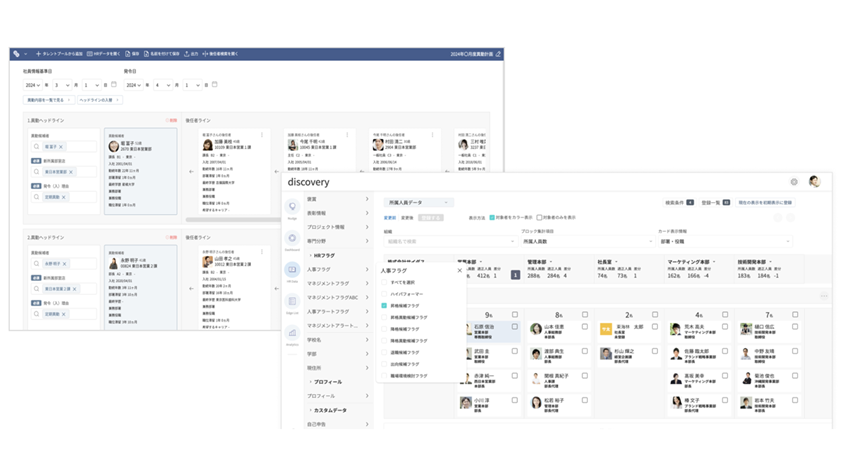Open the 部署・役職 card display dropdown
The width and height of the screenshot is (847, 476).
click(724, 241)
